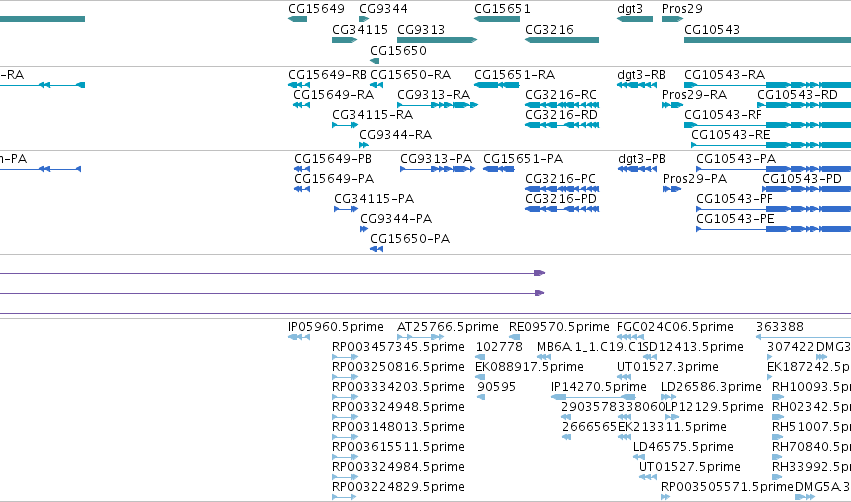Pick the CG15650-PA protein label

click(410, 239)
